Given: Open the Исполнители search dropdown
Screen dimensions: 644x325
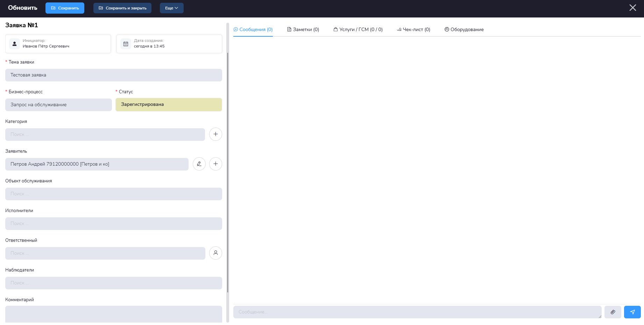Looking at the screenshot, I should [113, 224].
